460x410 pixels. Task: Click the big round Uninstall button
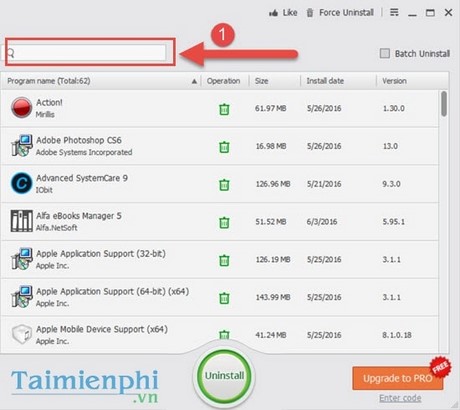(x=224, y=376)
